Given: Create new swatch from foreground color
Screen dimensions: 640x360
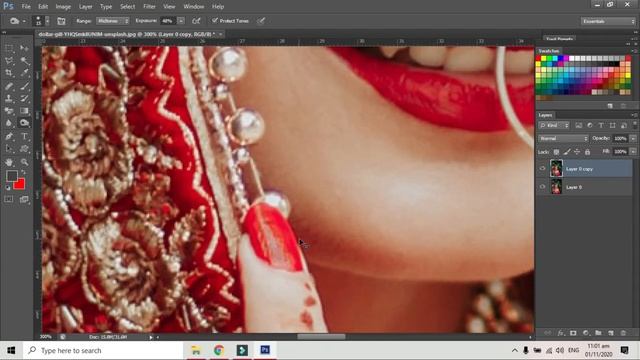Looking at the screenshot, I should (610, 106).
